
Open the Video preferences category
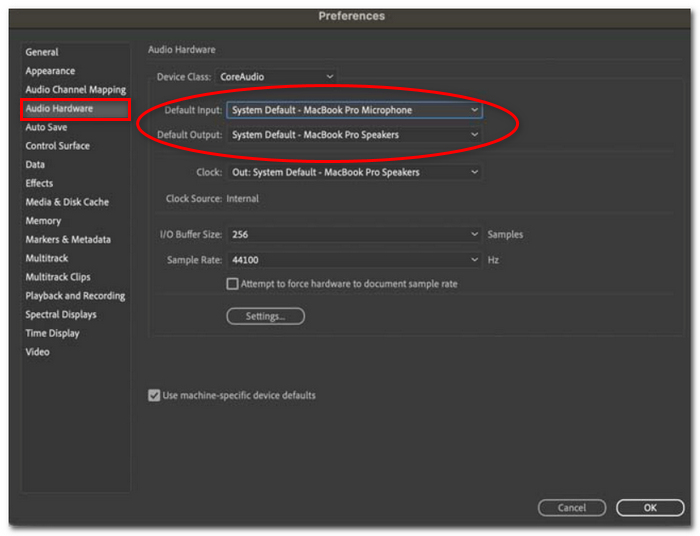[37, 352]
